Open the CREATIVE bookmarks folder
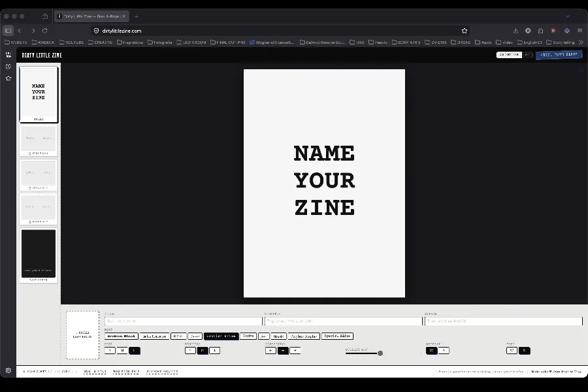The image size is (588, 392). (x=100, y=42)
